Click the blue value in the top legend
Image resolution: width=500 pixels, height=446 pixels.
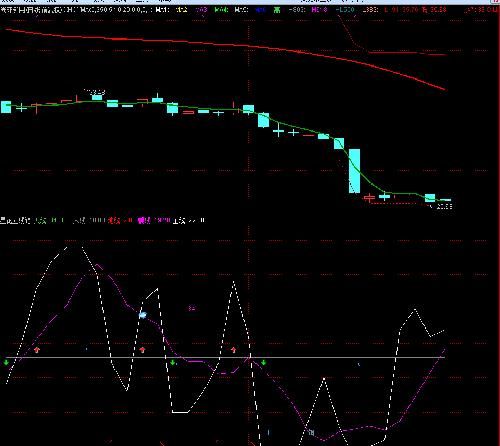click(x=260, y=10)
